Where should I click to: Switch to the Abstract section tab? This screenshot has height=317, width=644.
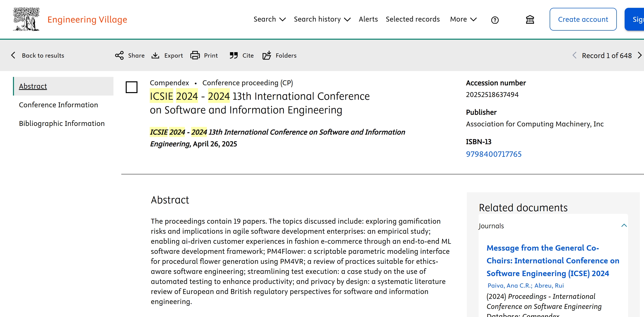[x=63, y=86]
